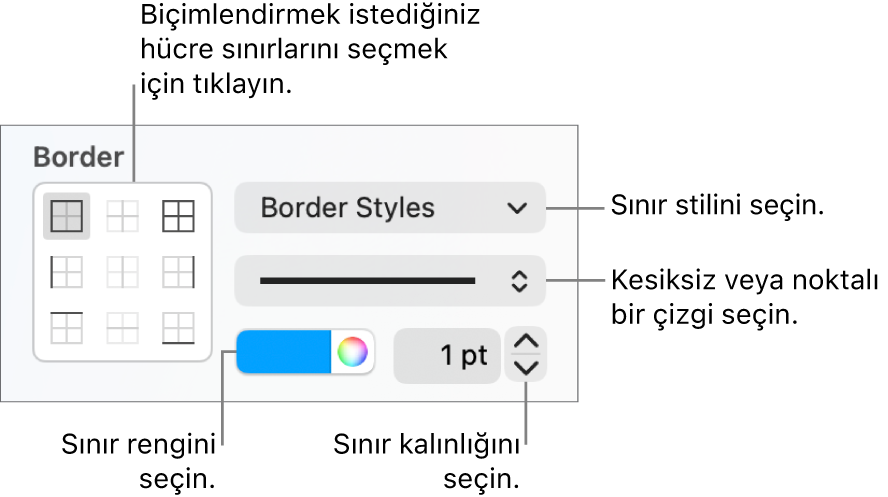The image size is (888, 497).
Task: Select the inner vertical border icon
Action: 122,272
